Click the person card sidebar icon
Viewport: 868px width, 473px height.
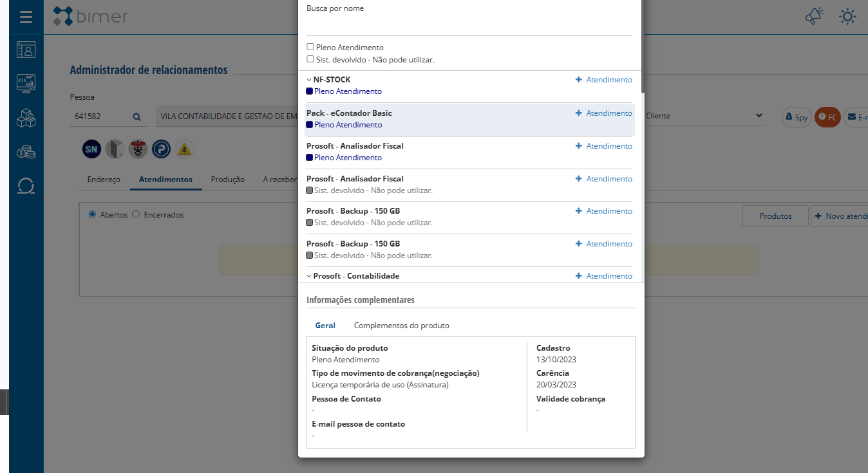tap(26, 50)
